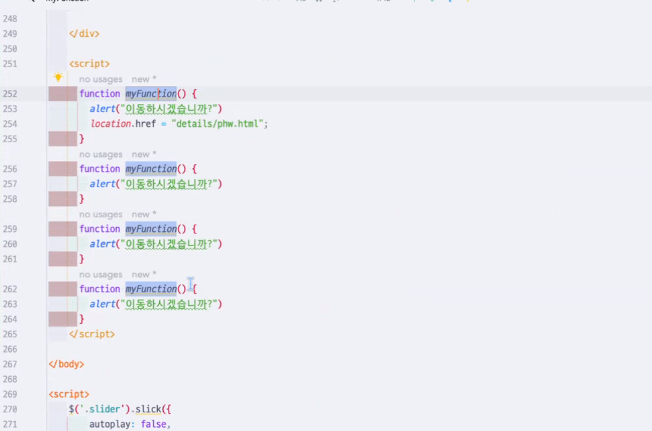Screen dimensions: 652x431
Task: Click highlighted myFunction name on line 259
Action: click(x=151, y=229)
